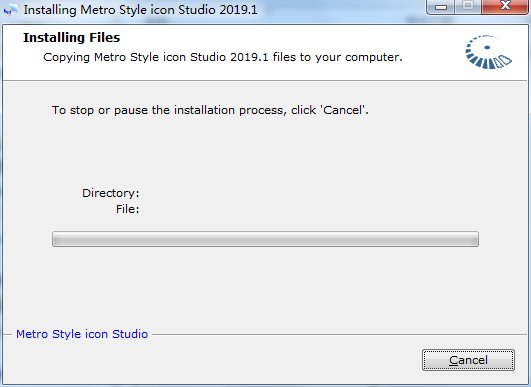Click the disabled maximize window button
531x387 pixels.
pyautogui.click(x=468, y=7)
